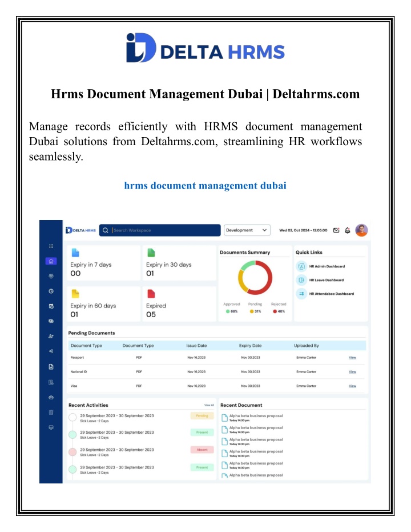Viewport: 411px width, 532px height.
Task: Click the red file icon for Expired
Action: point(151,294)
